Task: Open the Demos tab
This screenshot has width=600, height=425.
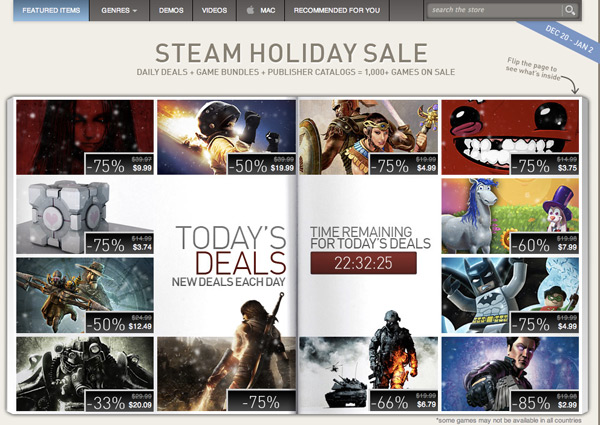Action: click(171, 10)
